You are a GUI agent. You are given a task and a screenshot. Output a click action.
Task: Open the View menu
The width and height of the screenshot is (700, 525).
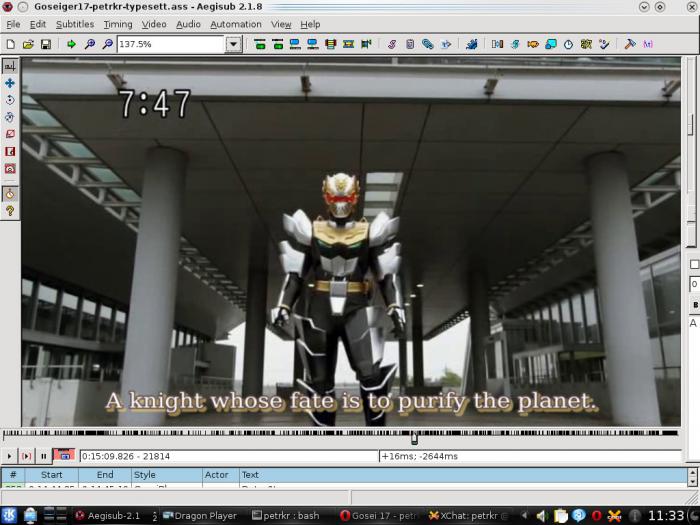pos(281,24)
